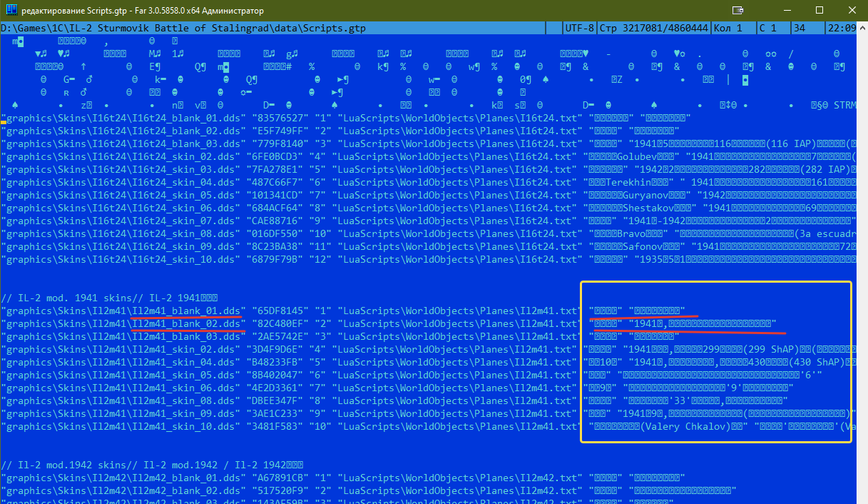This screenshot has width=868, height=504.
Task: Click the text Valery Chkalov in last Il2m41 row
Action: click(685, 426)
